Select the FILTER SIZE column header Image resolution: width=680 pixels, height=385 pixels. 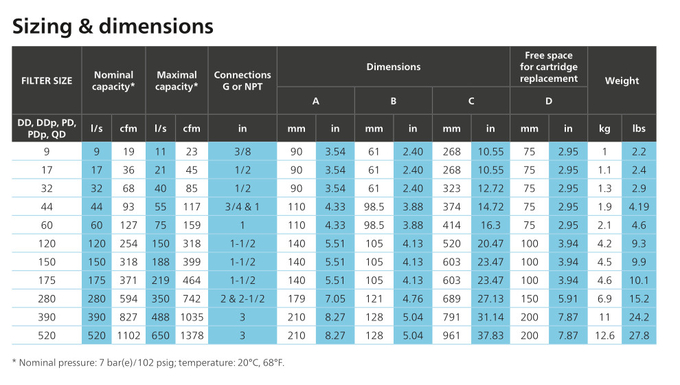pos(46,81)
